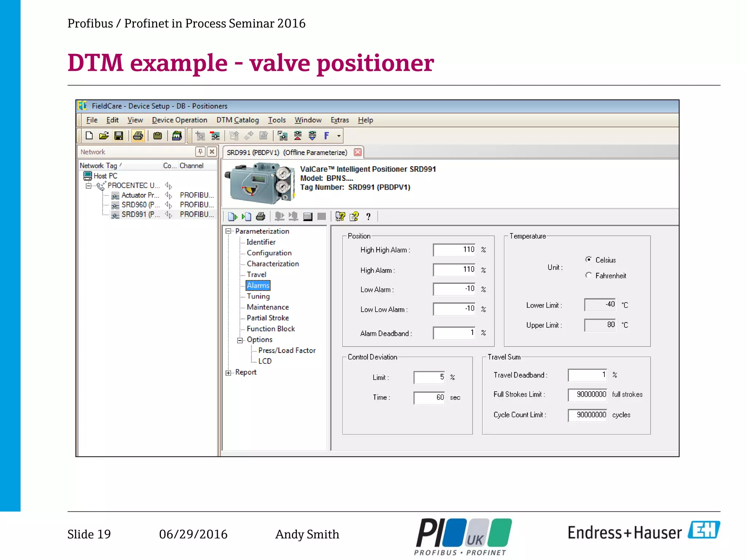
Task: Click the greyed upload device DTM icon
Action: tap(279, 217)
